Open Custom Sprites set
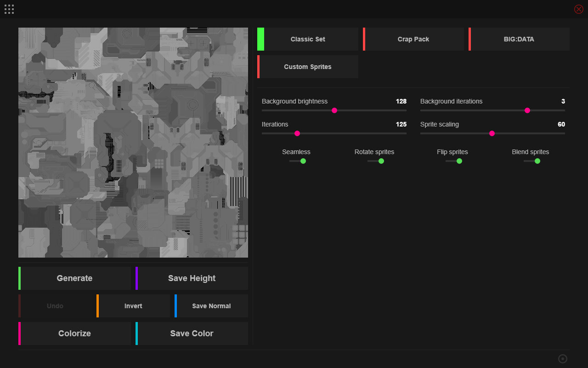The height and width of the screenshot is (368, 588). 308,67
